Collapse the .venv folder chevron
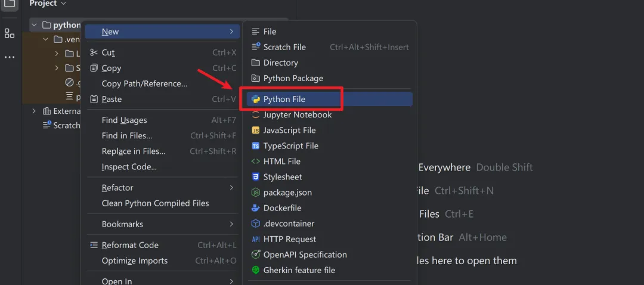 46,40
